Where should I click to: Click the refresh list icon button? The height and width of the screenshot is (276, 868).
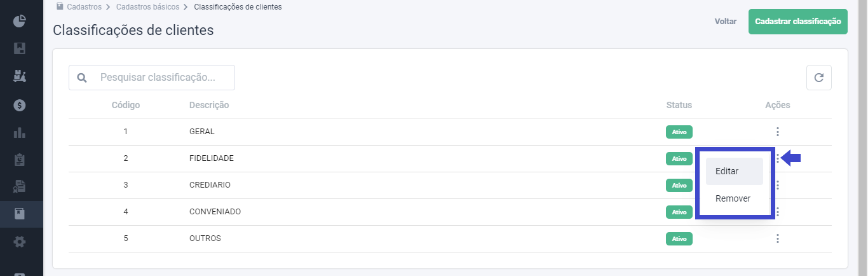[x=818, y=78]
